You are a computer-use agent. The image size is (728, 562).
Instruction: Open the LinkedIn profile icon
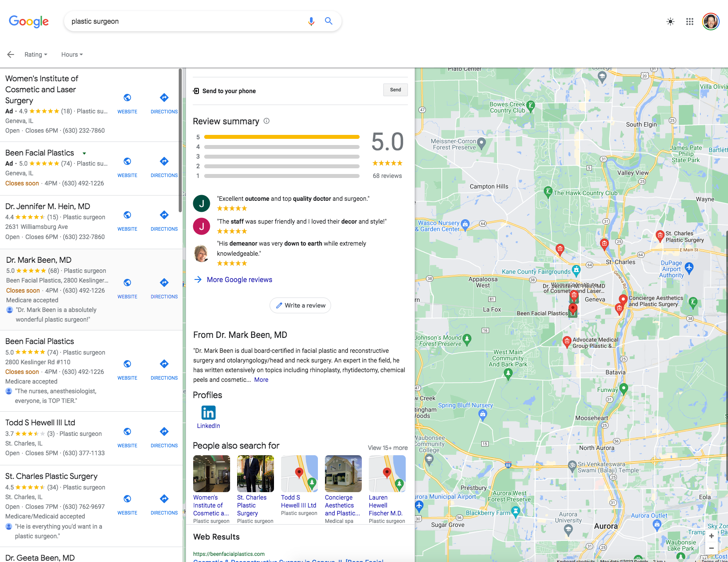(x=208, y=413)
